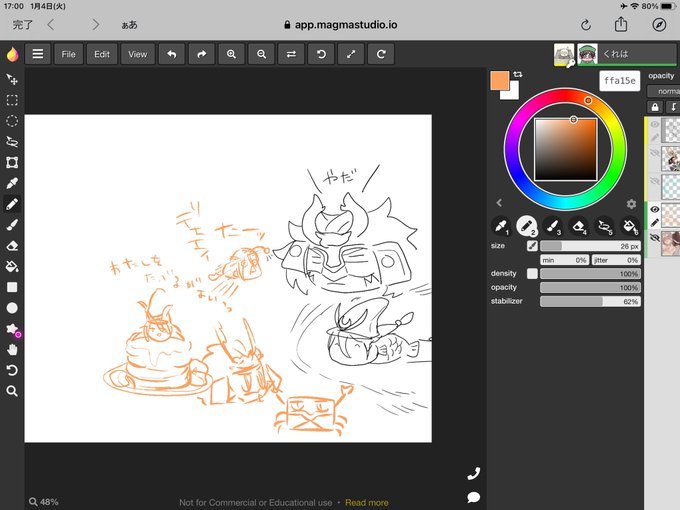This screenshot has width=680, height=510.
Task: Choose brush quick slot 3
Action: pyautogui.click(x=552, y=226)
